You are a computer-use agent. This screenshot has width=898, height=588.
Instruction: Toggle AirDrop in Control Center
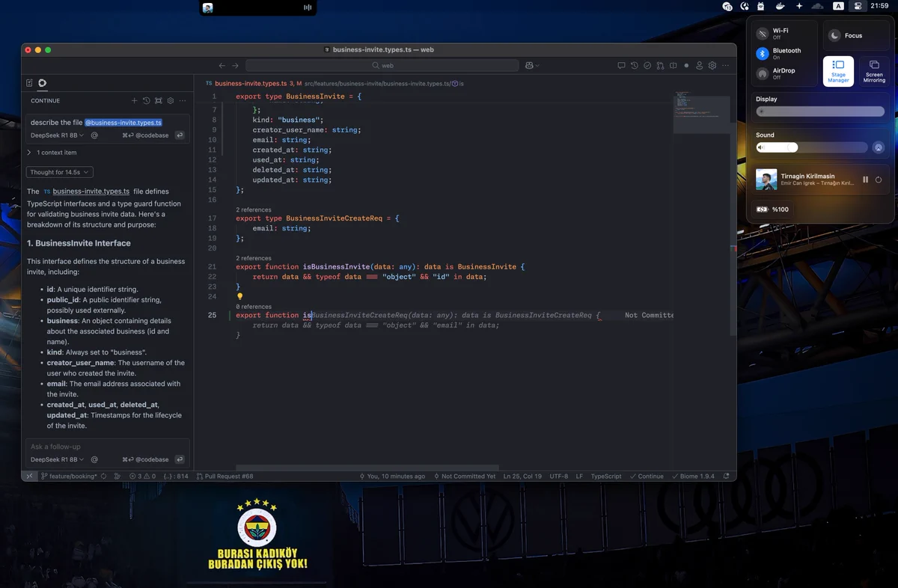[x=763, y=73]
